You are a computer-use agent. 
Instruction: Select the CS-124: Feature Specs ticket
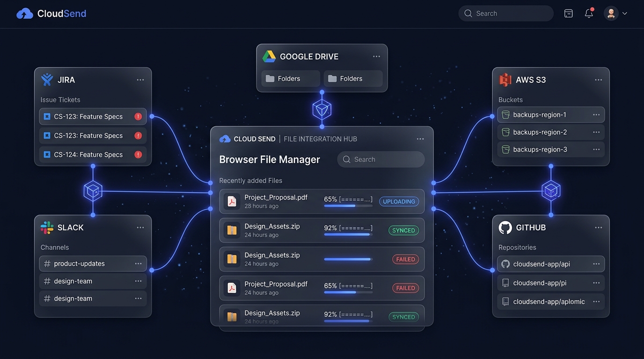(x=93, y=155)
